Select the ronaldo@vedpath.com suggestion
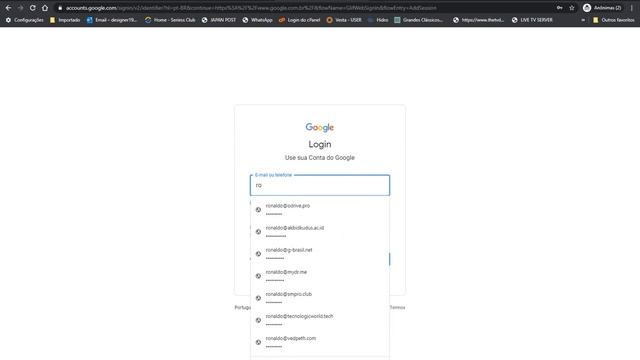The width and height of the screenshot is (640, 360). (320, 341)
